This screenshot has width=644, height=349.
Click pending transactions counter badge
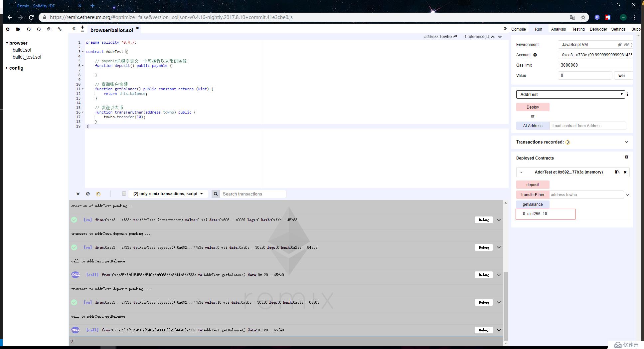(x=98, y=194)
